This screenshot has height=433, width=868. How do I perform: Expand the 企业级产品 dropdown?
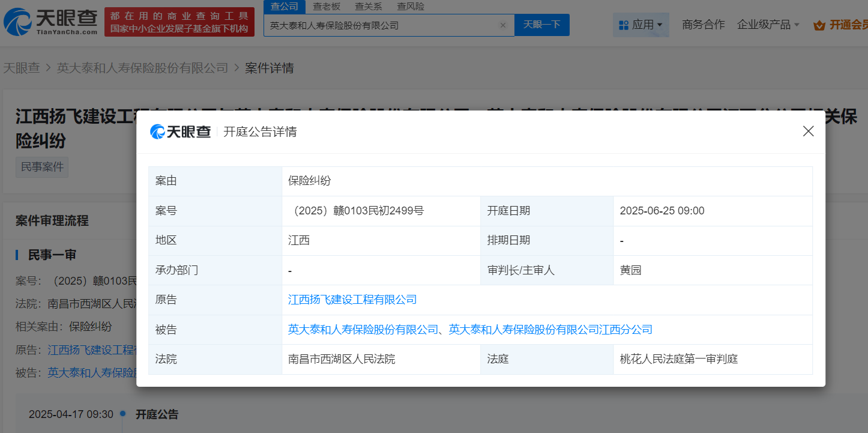pyautogui.click(x=768, y=25)
